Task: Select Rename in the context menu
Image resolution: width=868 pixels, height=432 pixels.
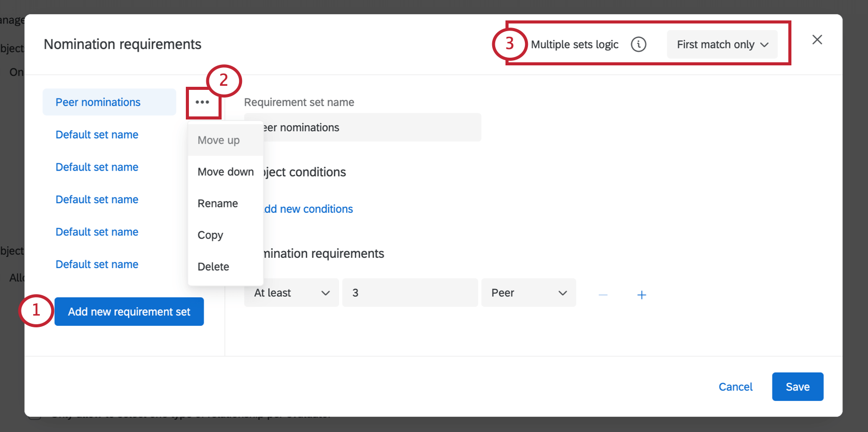Action: (x=218, y=204)
